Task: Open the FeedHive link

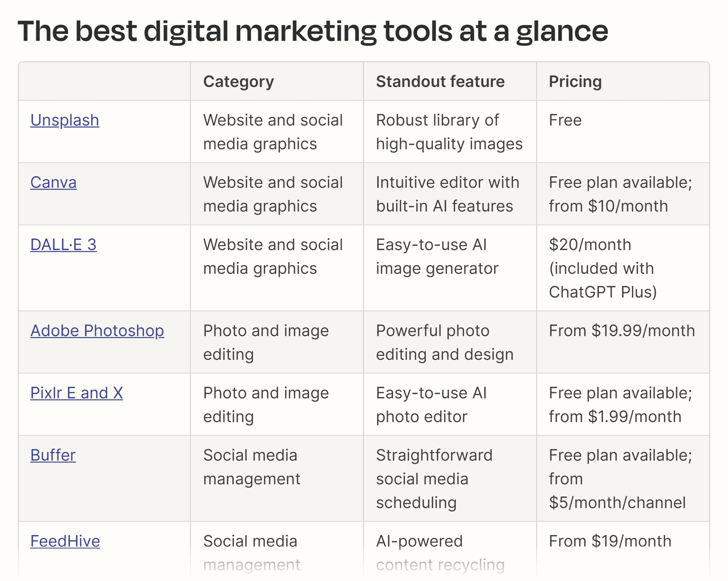Action: [x=65, y=541]
